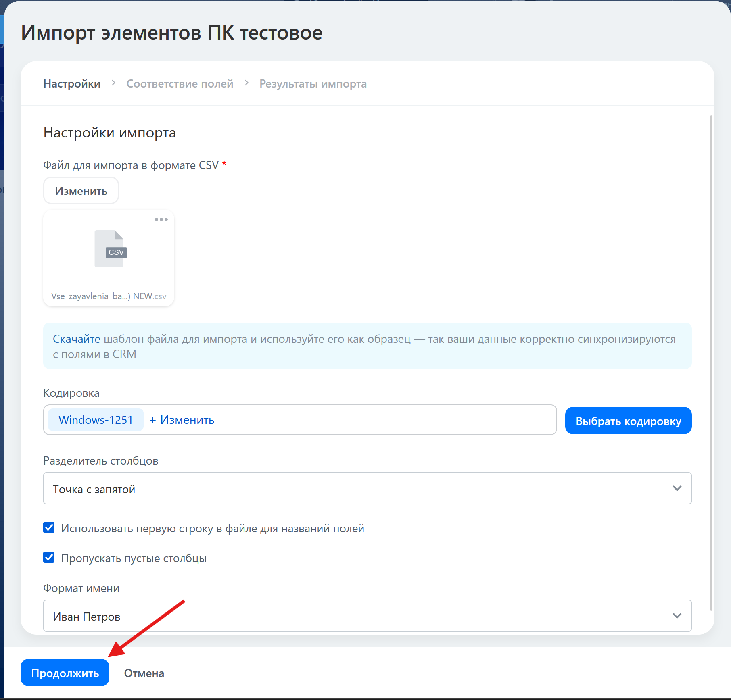Cancel import with 'Отмена'
Screen dimensions: 731x700
(x=144, y=673)
